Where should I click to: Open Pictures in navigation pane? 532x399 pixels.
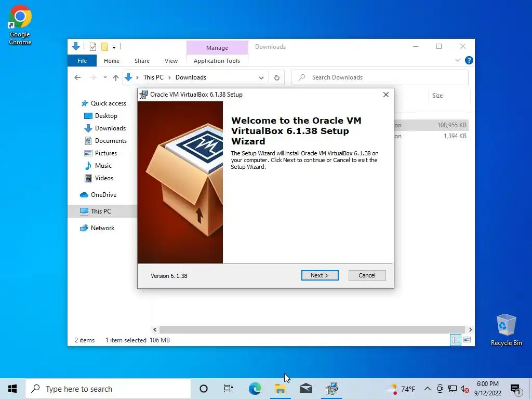101,153
